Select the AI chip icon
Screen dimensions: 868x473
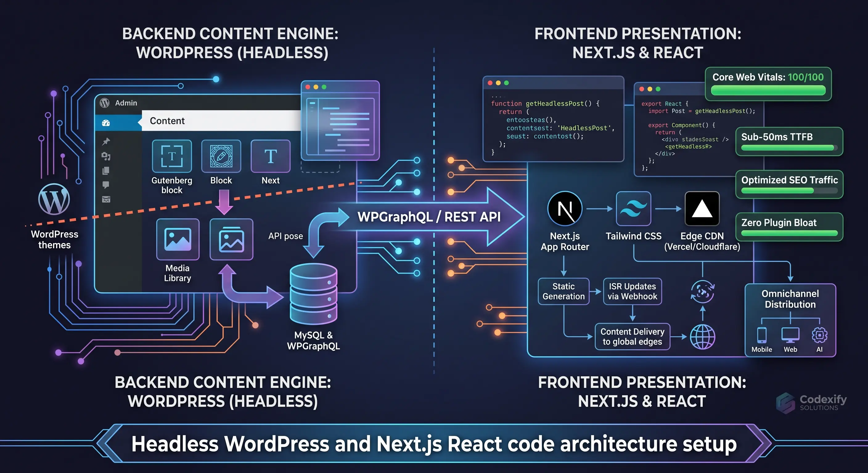click(x=820, y=335)
